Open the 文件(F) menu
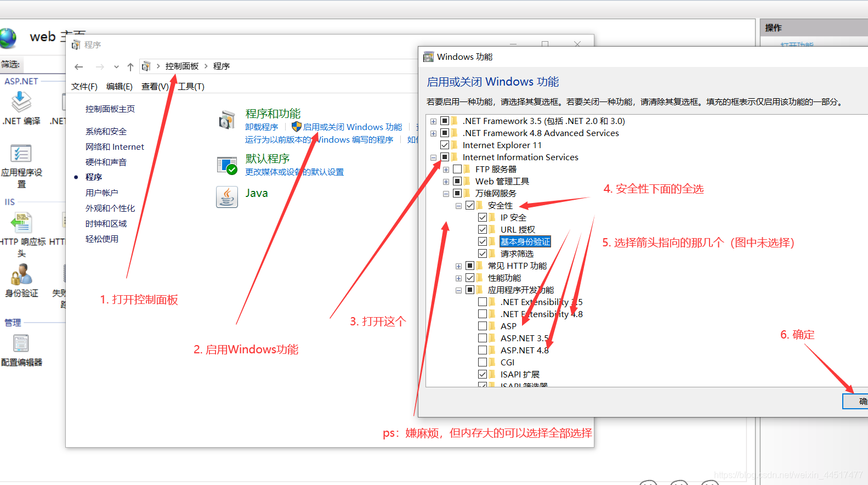The width and height of the screenshot is (868, 485). pos(84,87)
